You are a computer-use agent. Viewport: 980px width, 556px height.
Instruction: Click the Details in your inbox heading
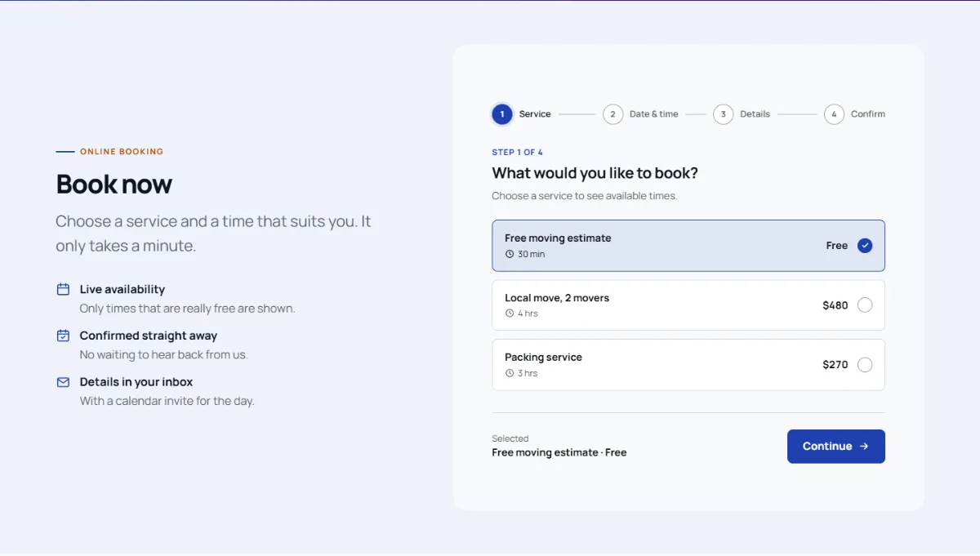(136, 382)
